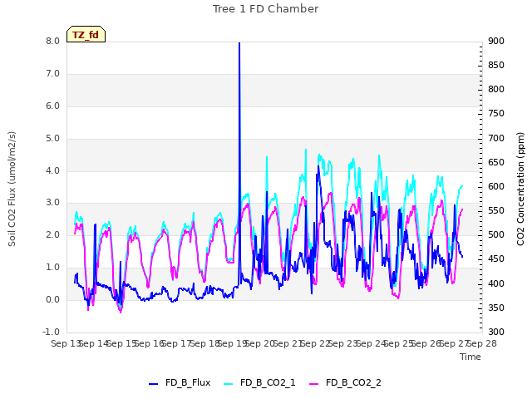This screenshot has width=532, height=399.
Task: Click the CO2 Concentration (ppm) axis title
Action: coord(520,189)
